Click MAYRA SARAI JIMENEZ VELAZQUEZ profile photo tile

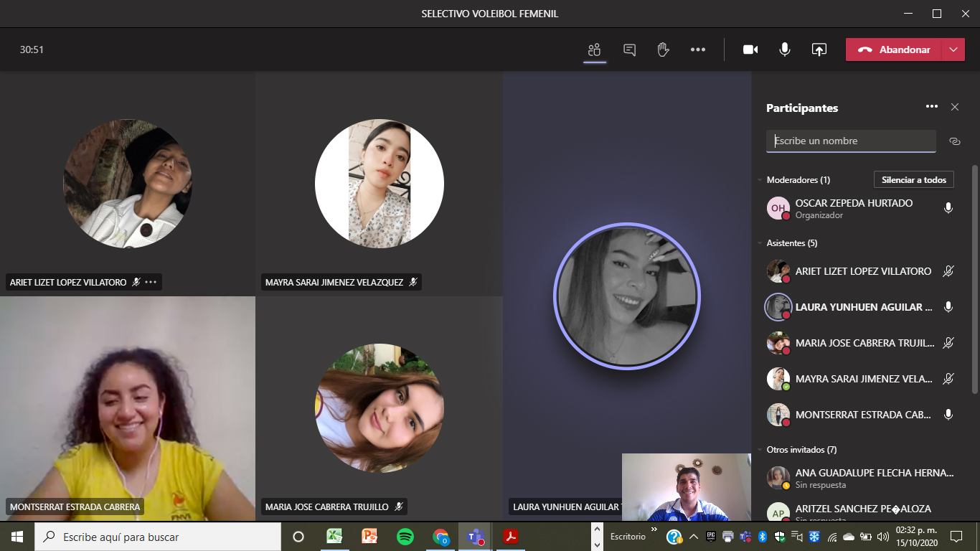click(x=380, y=184)
